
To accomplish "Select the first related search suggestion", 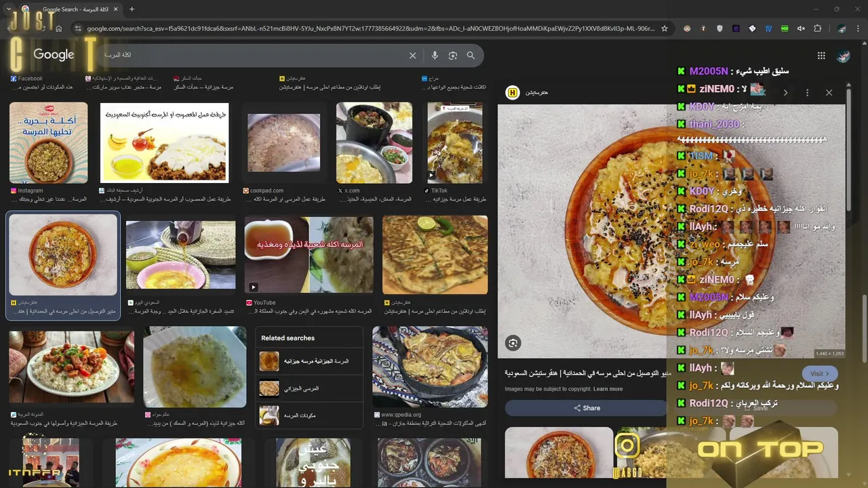I will point(310,361).
